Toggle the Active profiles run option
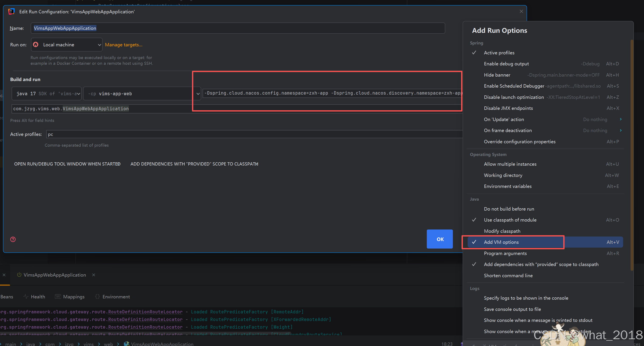Image resolution: width=644 pixels, height=346 pixels. coord(499,53)
